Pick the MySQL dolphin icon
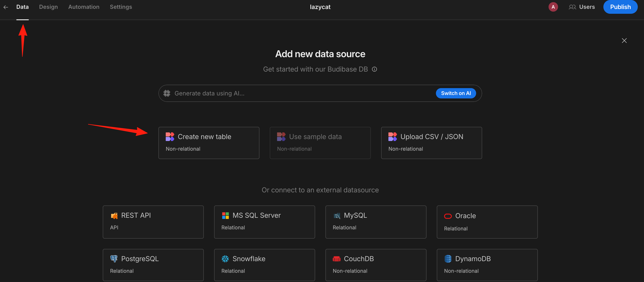This screenshot has width=644, height=282. (337, 216)
